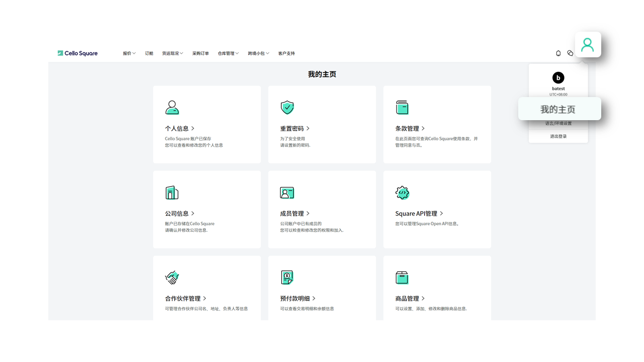Click the handshake icon on 合作伙伴管理 card

172,277
